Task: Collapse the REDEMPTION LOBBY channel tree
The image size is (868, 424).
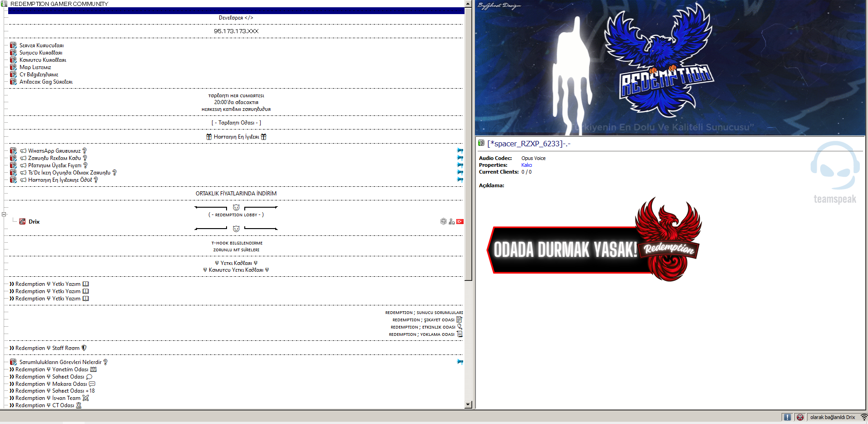Action: [4, 214]
